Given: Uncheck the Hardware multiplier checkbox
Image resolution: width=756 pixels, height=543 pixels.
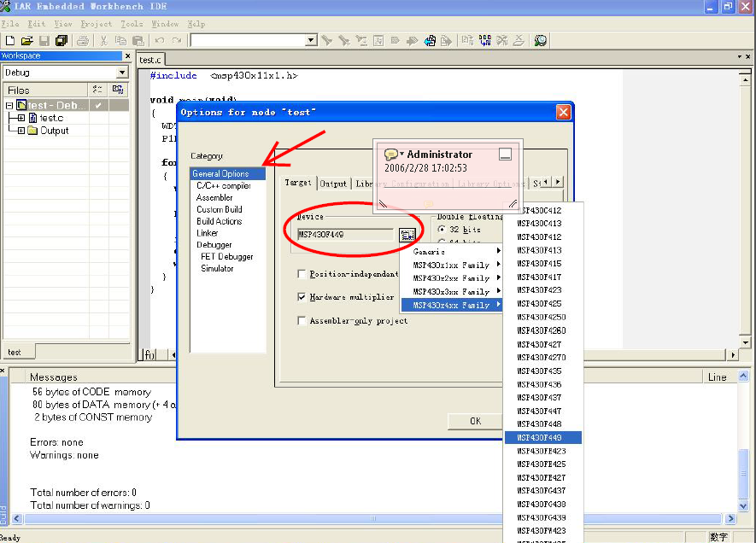Looking at the screenshot, I should point(302,297).
